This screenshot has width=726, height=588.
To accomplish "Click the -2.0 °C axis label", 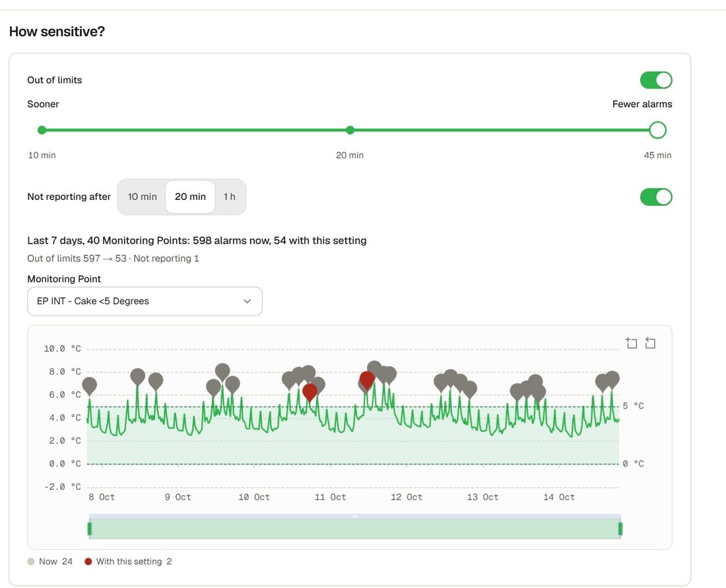I will coord(62,486).
